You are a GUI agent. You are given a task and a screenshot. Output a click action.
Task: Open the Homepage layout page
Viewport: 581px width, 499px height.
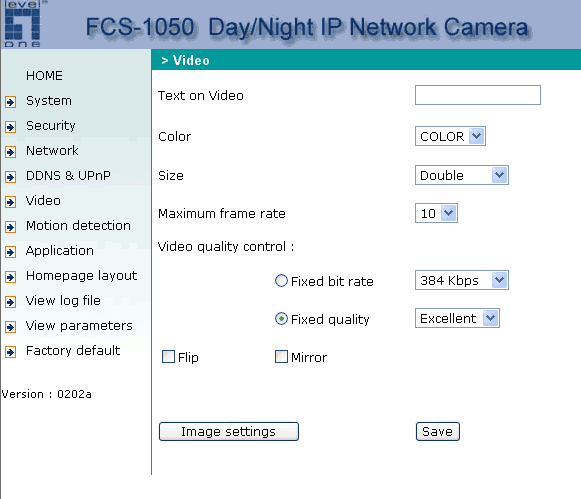click(x=82, y=276)
